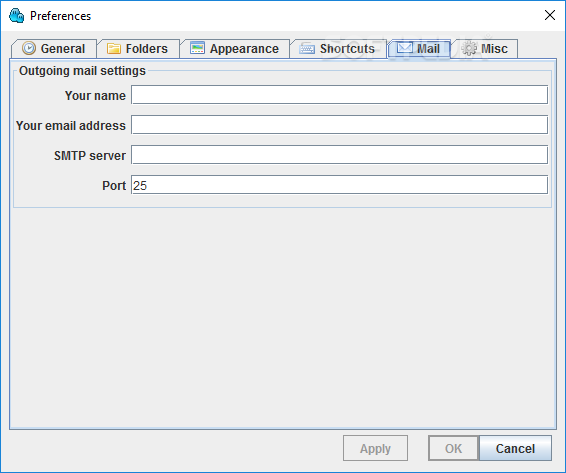566x473 pixels.
Task: Click the 'Your name' label
Action: (x=95, y=96)
